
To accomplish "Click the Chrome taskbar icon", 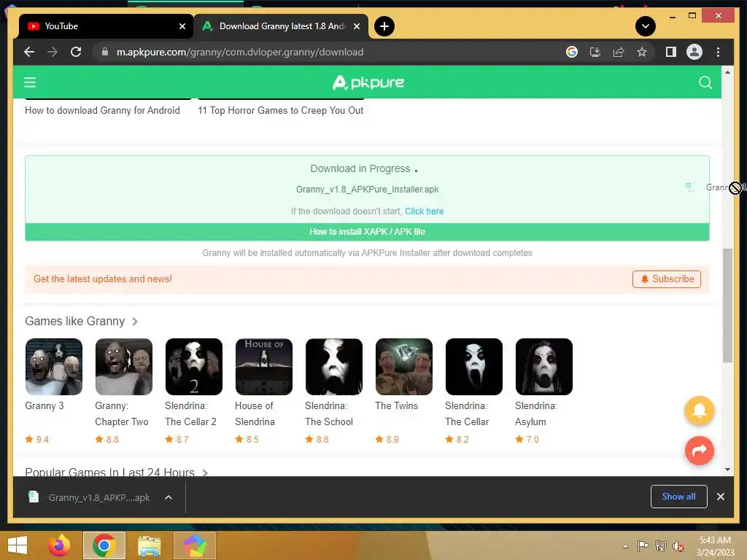I will (104, 545).
